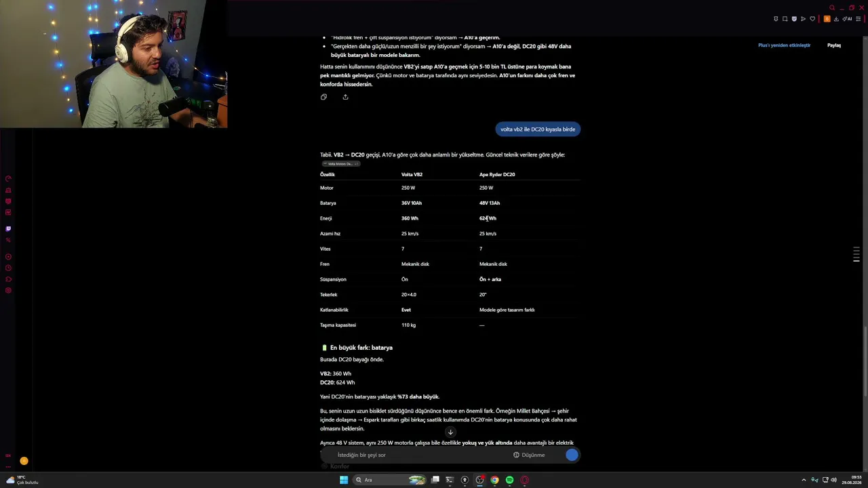Open Spotify from the taskbar
This screenshot has height=488, width=868.
point(509,480)
